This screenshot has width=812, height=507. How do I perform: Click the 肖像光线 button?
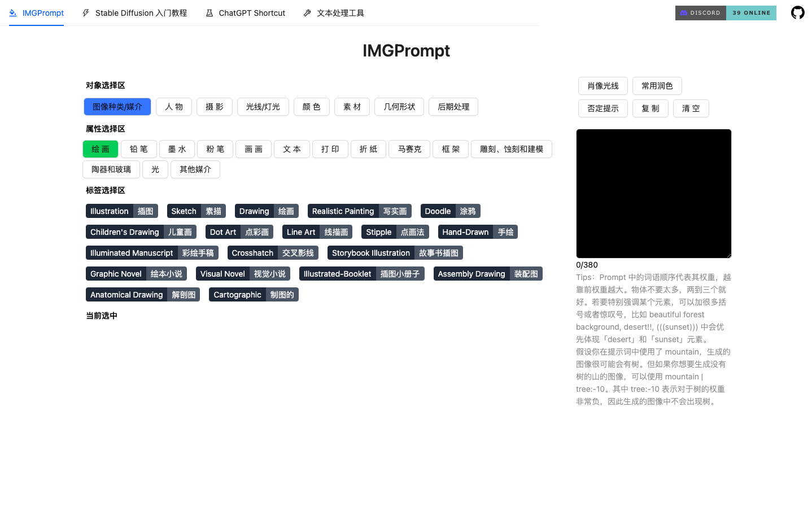(602, 85)
